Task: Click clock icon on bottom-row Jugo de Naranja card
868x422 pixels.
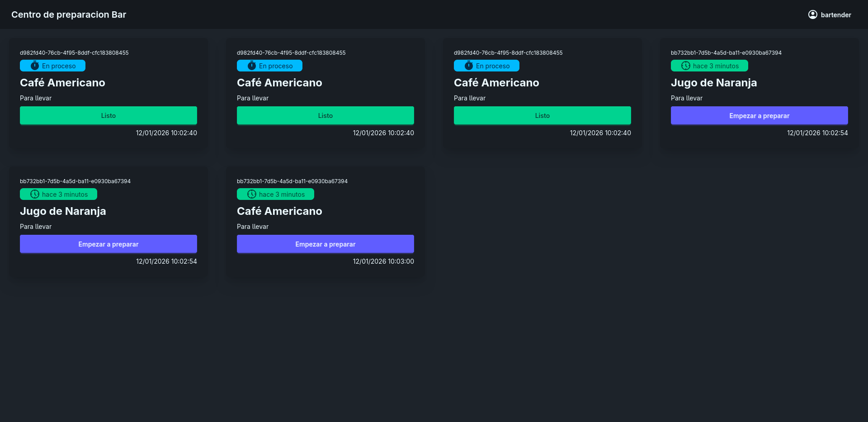Action: pos(35,194)
